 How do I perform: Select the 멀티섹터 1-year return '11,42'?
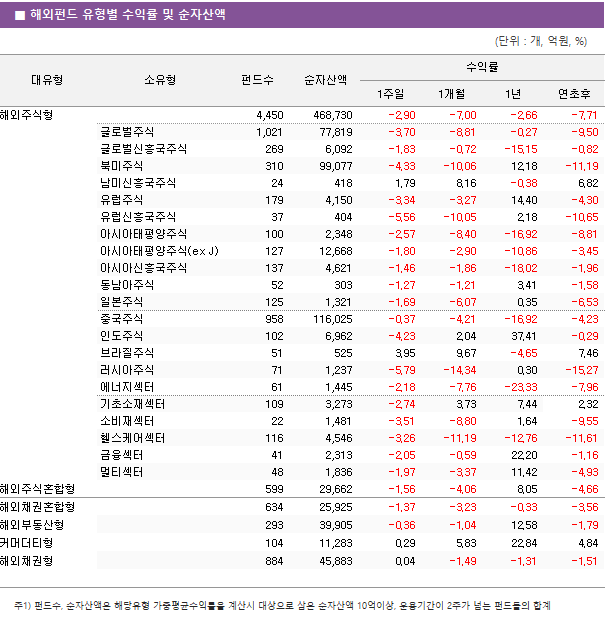point(524,472)
